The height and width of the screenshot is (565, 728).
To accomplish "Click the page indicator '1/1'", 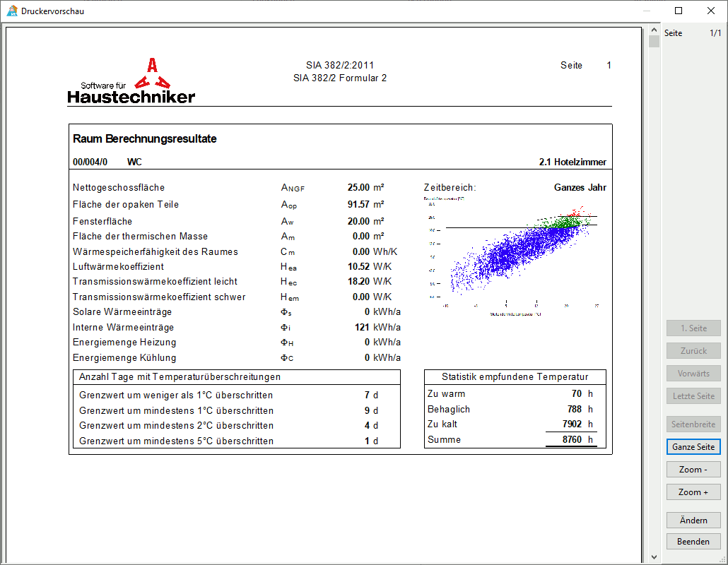I will 715,33.
